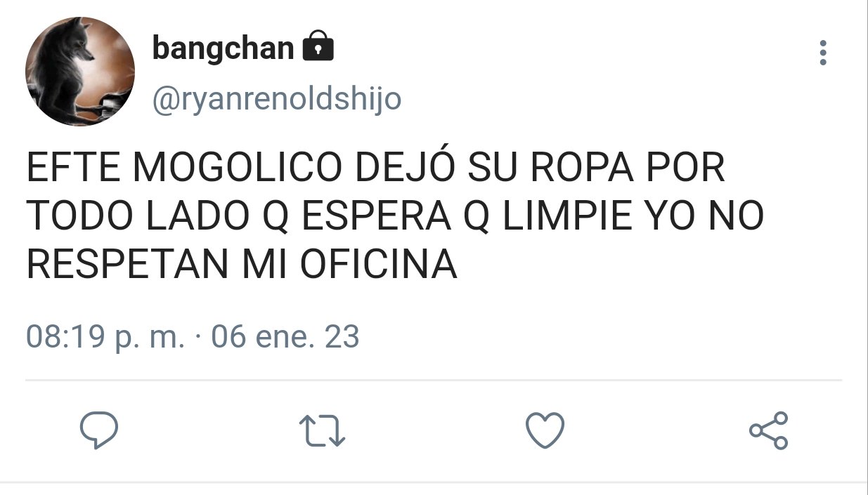Open the three-dot more options menu

823,53
